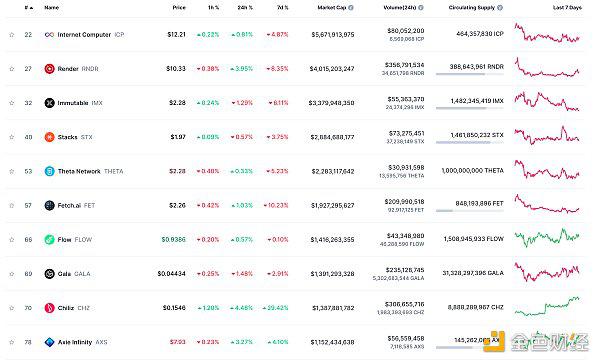Sort table by Name column header
The height and width of the screenshot is (363, 600).
(x=52, y=8)
